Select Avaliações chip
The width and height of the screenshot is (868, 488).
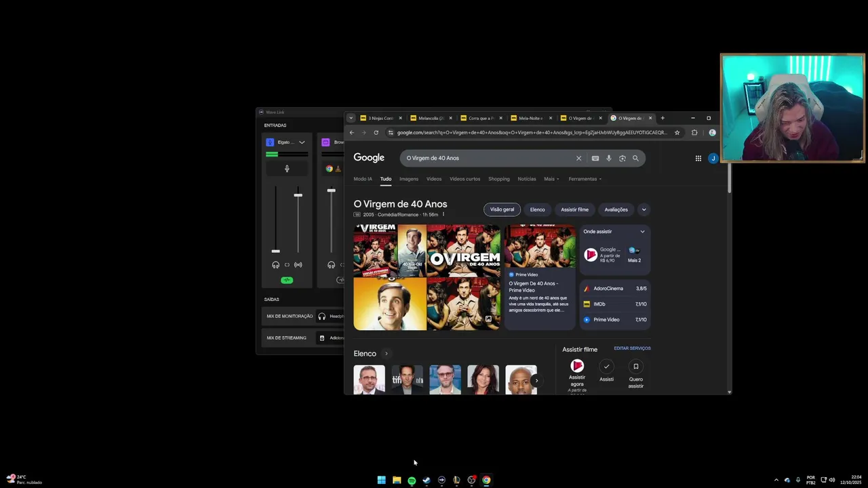tap(616, 209)
